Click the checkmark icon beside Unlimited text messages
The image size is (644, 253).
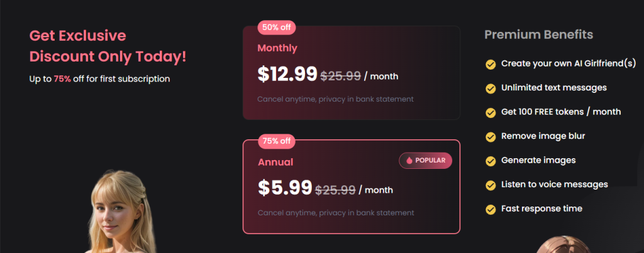tap(490, 88)
